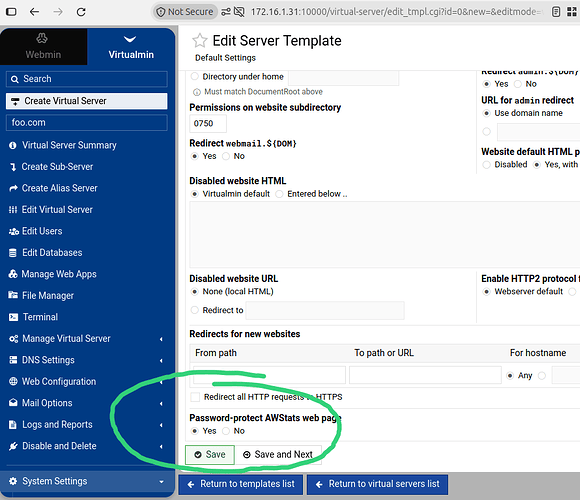
Task: Select Disabled for website default HTML page
Action: [486, 165]
